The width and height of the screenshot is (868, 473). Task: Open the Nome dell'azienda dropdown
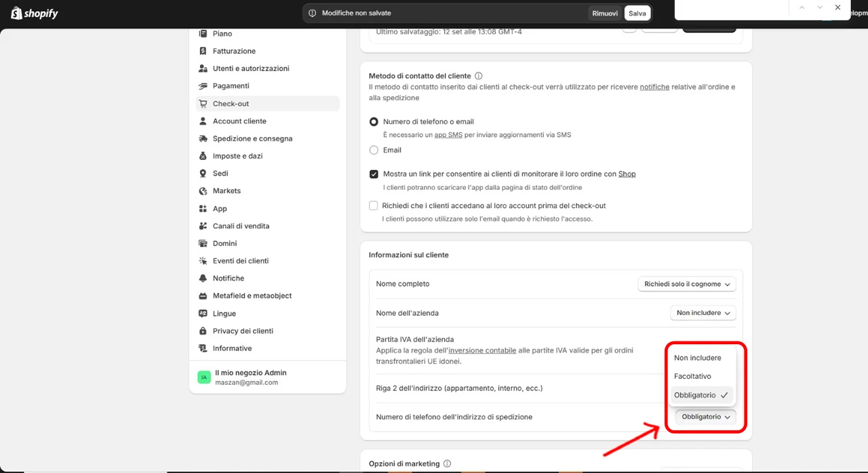[x=702, y=313]
